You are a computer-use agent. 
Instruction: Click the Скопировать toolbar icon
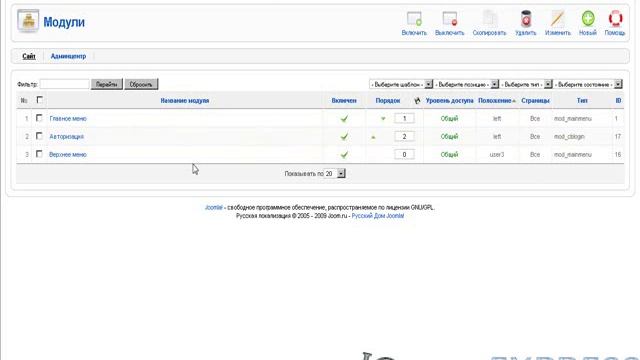point(489,19)
